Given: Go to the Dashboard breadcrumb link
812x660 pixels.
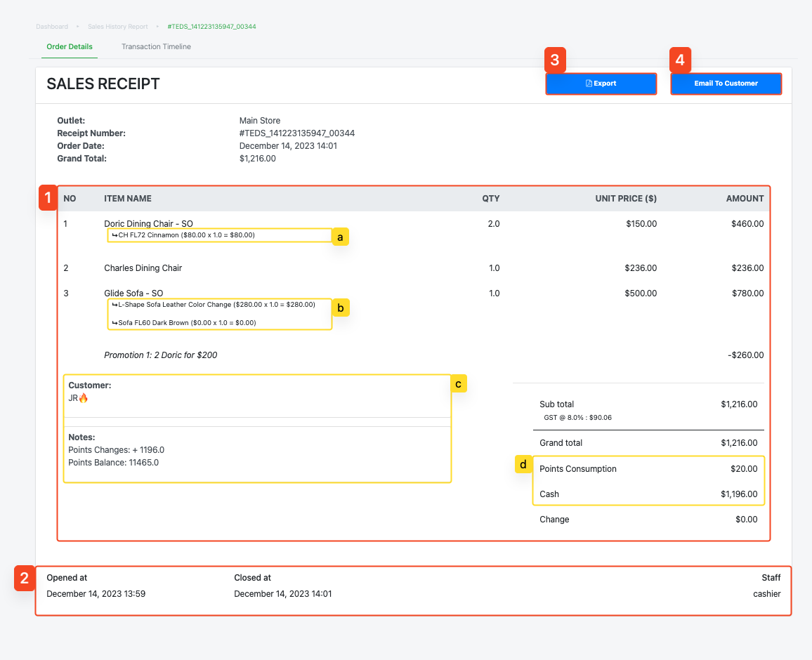Looking at the screenshot, I should click(x=52, y=27).
